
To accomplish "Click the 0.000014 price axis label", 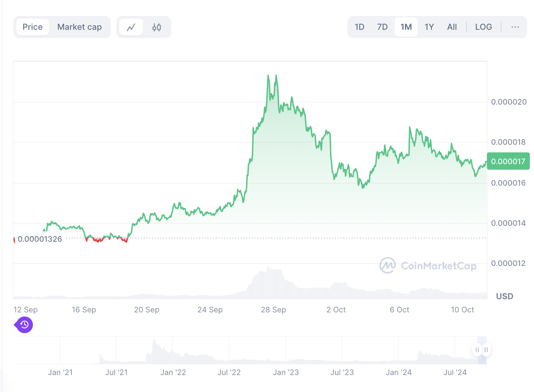I will point(508,223).
